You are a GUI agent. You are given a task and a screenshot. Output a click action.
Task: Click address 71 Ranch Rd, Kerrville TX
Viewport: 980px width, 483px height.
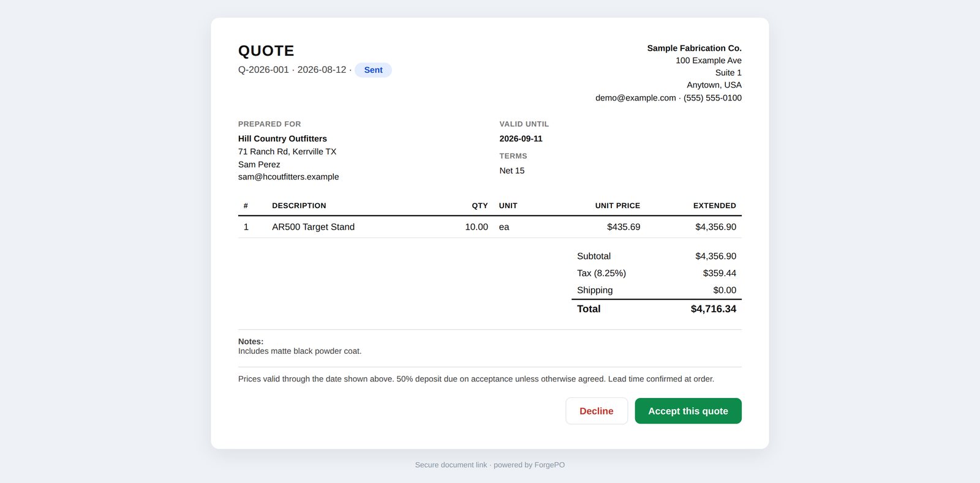click(287, 151)
